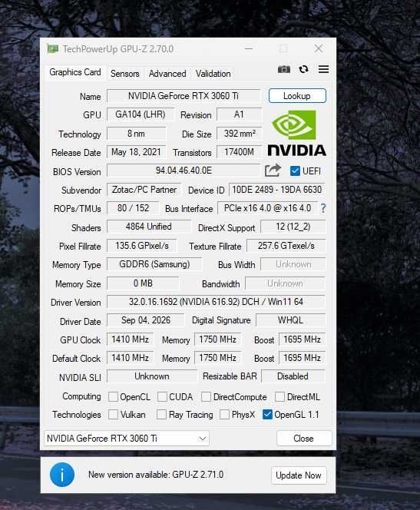
Task: Click the Digital Signature value WHQL
Action: [290, 320]
